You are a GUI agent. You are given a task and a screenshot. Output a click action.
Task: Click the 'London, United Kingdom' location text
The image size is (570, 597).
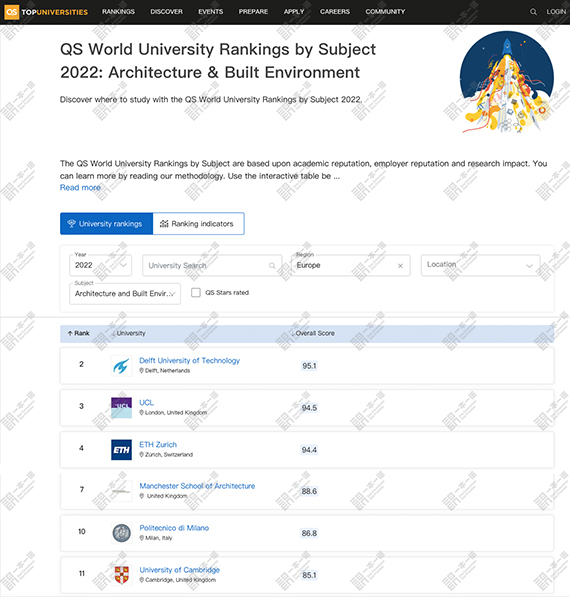coord(176,413)
